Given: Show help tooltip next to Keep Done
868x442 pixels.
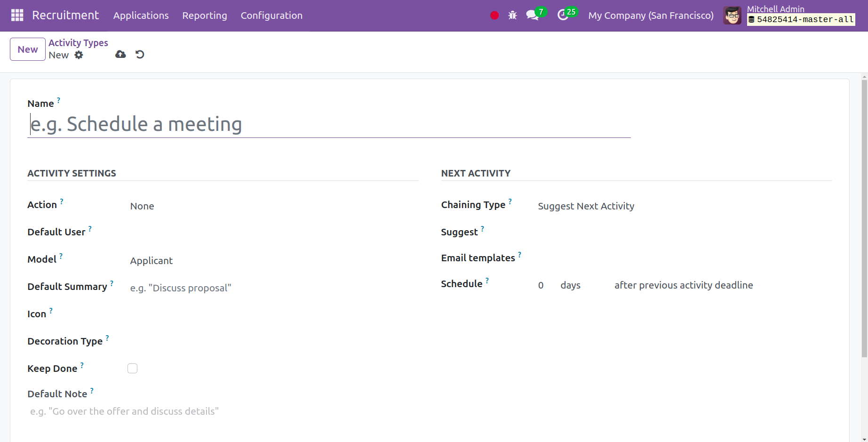Looking at the screenshot, I should click(82, 365).
